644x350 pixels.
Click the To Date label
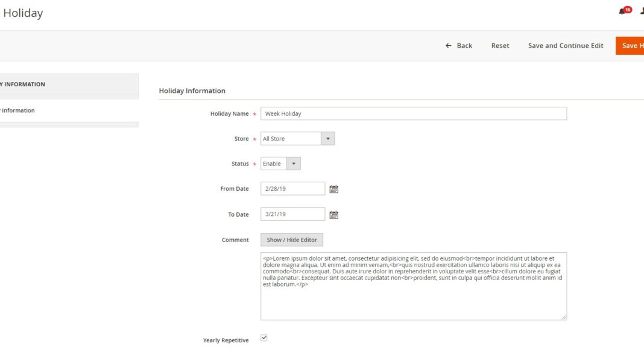coord(239,214)
